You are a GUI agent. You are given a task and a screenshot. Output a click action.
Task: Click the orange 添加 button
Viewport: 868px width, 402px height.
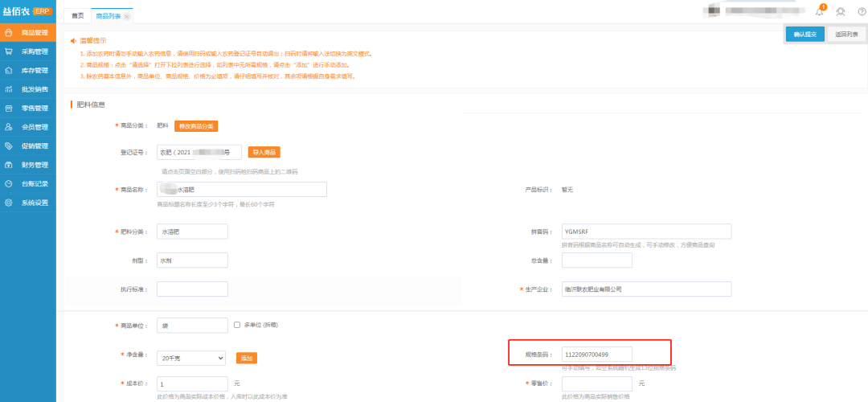point(247,358)
